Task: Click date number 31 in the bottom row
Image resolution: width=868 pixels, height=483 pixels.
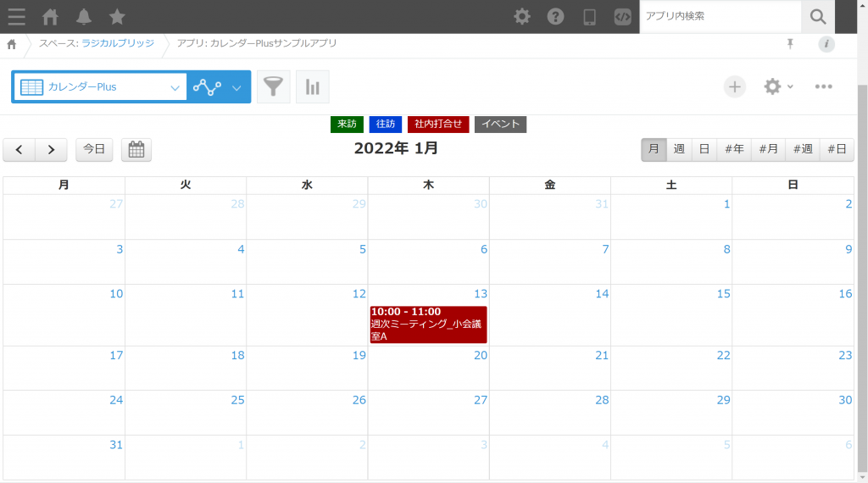Action: pyautogui.click(x=115, y=445)
